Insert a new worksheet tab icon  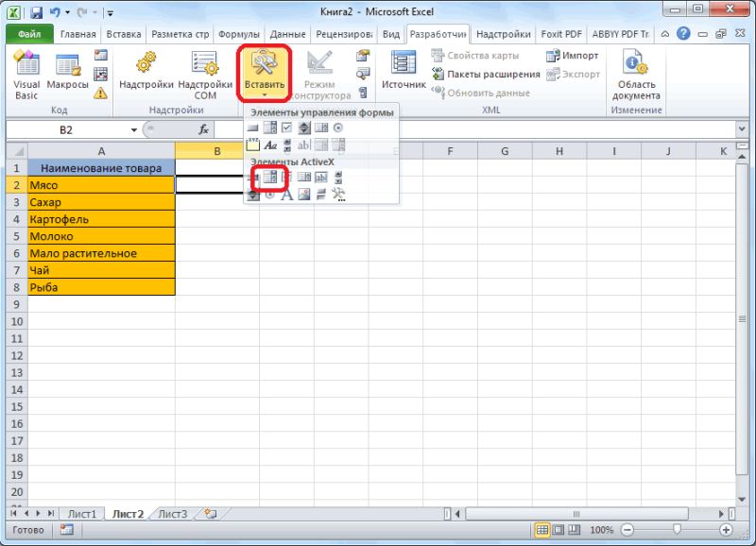[x=210, y=514]
